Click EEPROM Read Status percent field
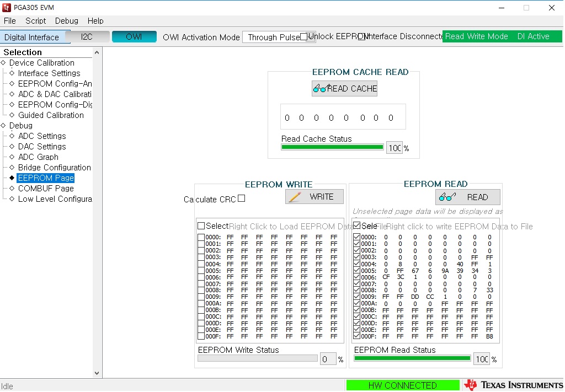 (x=482, y=359)
